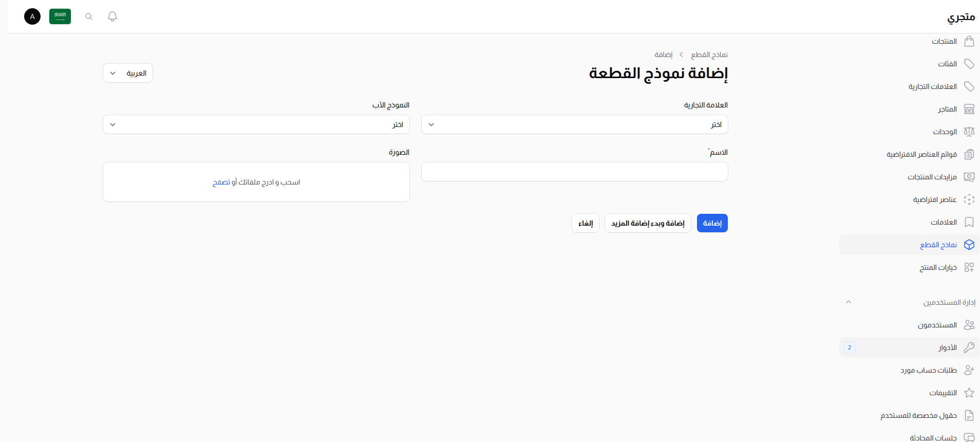Click خيارات المنتج grid-plus icon
The image size is (980, 442).
tap(969, 267)
